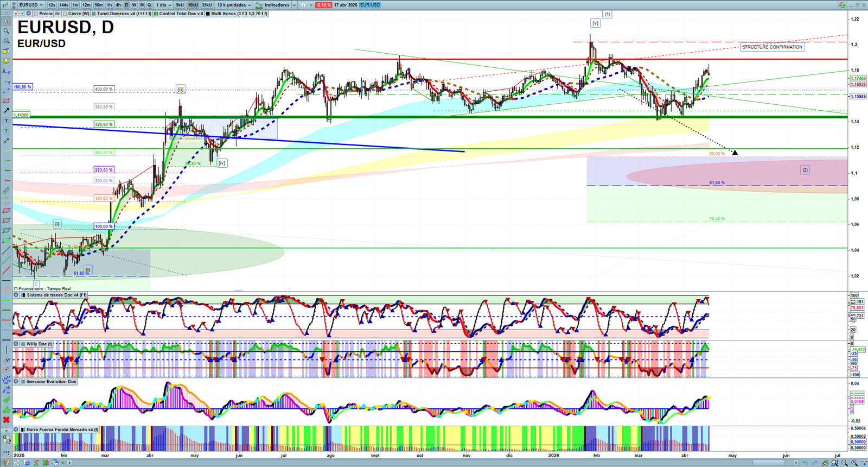This screenshot has height=467, width=868.
Task: Toggle the Precio checkbox
Action: pyautogui.click(x=36, y=14)
